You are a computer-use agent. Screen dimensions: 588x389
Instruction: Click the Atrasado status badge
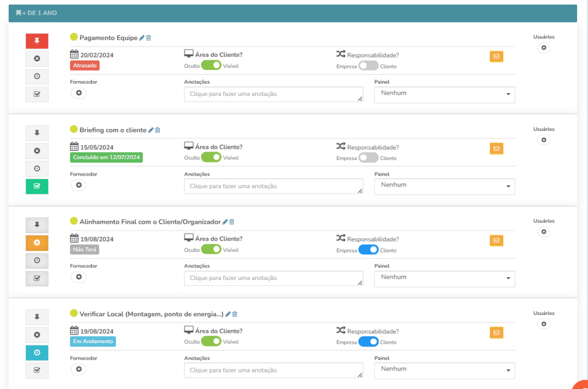(x=86, y=65)
